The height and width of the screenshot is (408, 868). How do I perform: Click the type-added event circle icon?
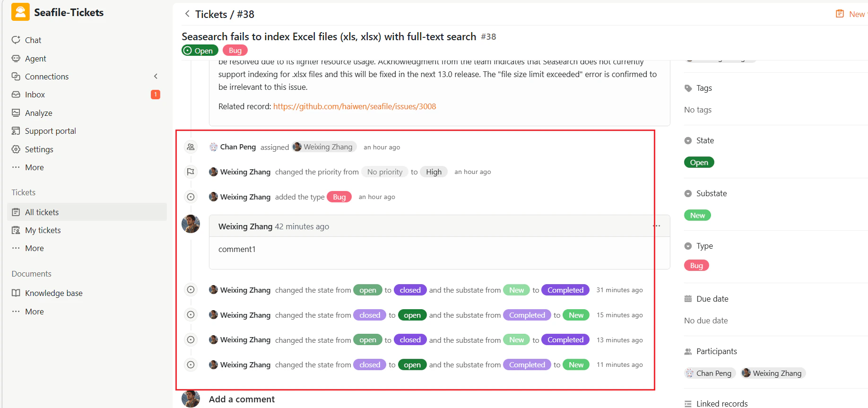click(x=191, y=197)
